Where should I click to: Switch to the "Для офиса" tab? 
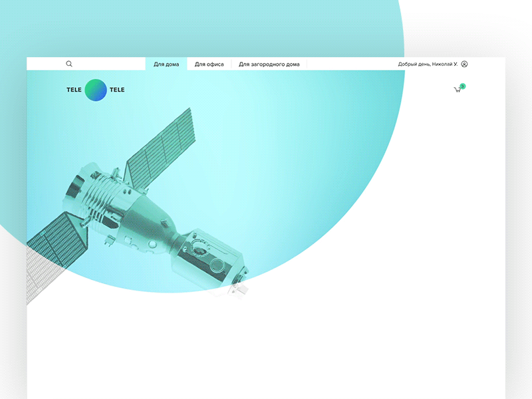(209, 64)
